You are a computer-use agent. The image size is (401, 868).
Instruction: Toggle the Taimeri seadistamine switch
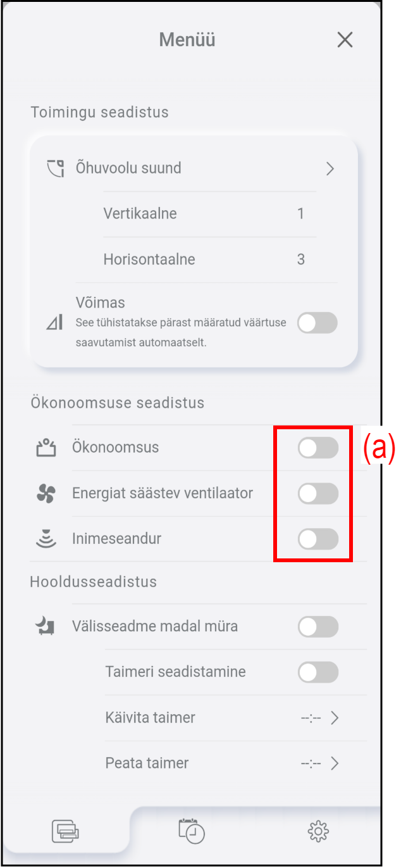coord(318,672)
